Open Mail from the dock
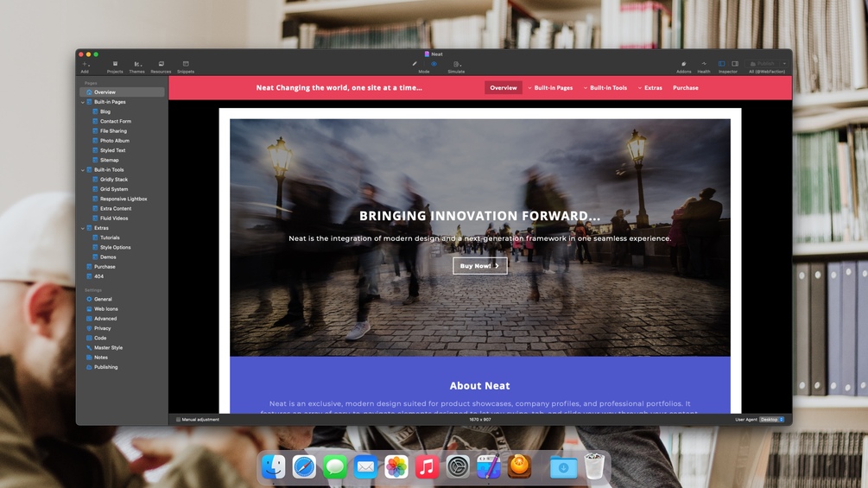 pyautogui.click(x=365, y=467)
